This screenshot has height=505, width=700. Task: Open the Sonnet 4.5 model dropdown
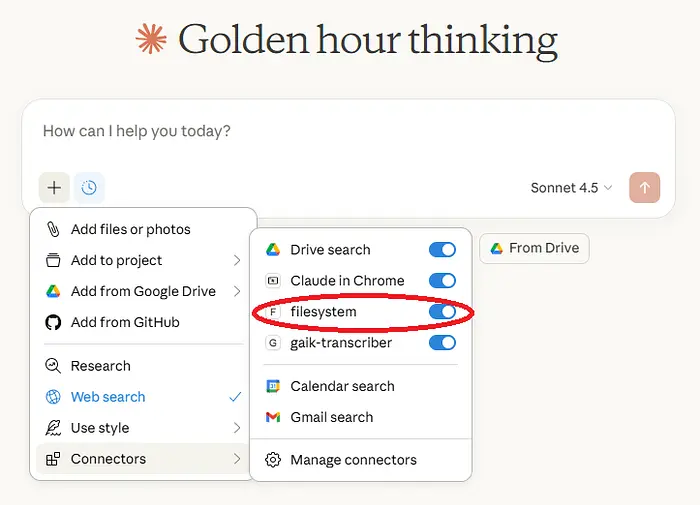pos(571,188)
